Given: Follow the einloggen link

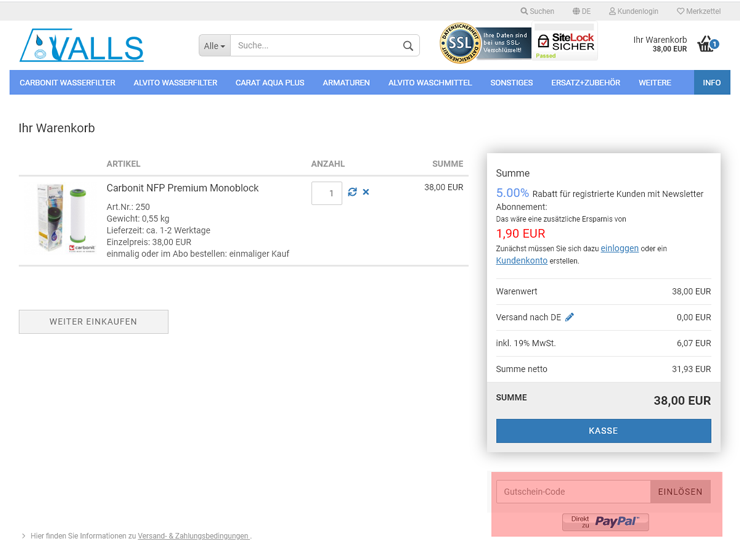Looking at the screenshot, I should (x=619, y=248).
